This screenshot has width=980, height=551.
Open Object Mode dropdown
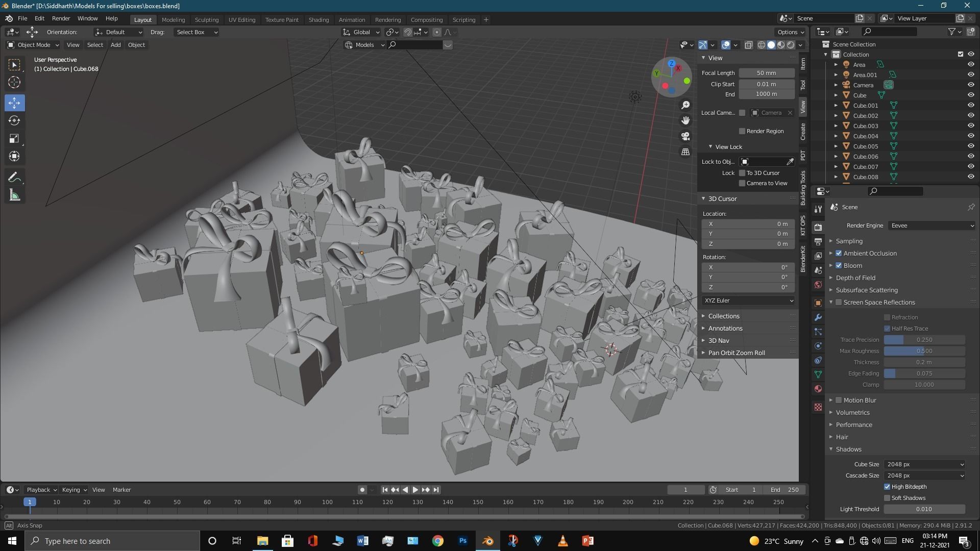(x=33, y=45)
